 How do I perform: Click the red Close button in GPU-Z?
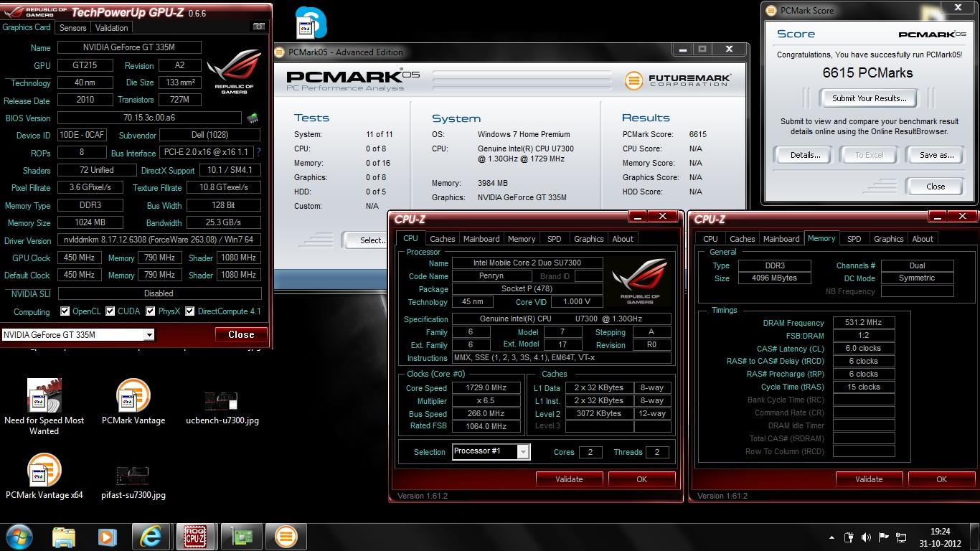click(241, 334)
